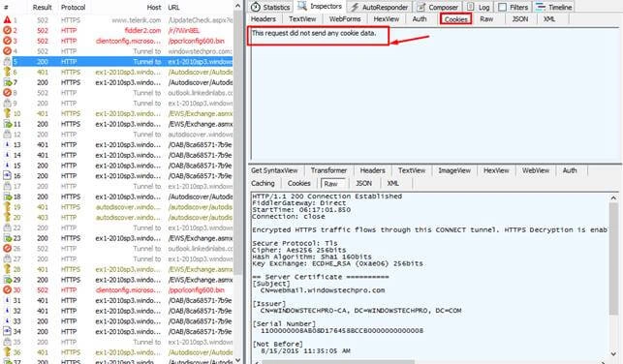Click key icon of session 6

pos(7,72)
